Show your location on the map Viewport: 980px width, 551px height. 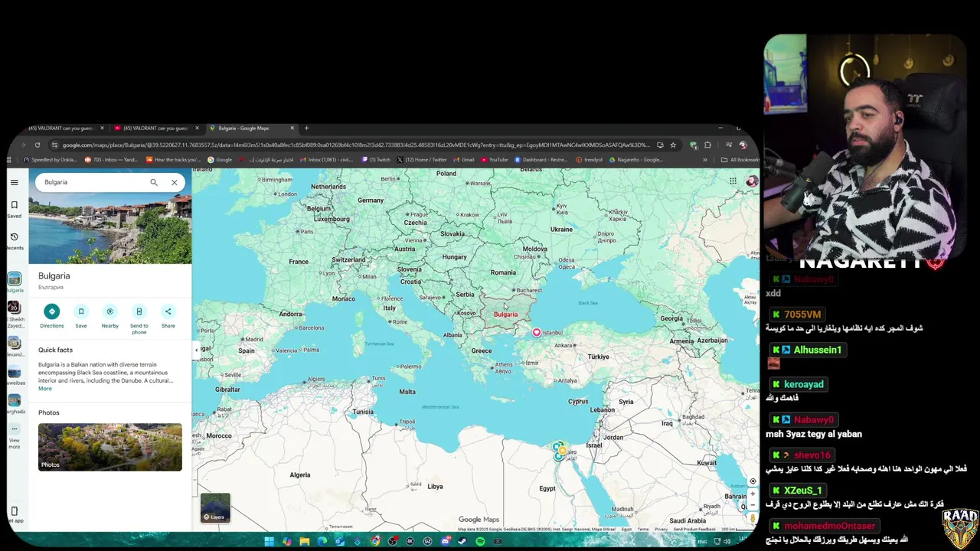(x=753, y=481)
